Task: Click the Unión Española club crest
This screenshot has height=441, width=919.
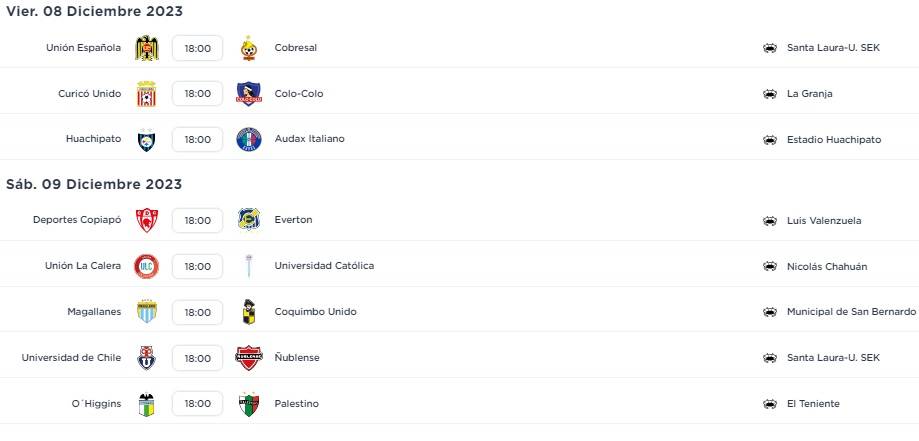Action: [147, 48]
